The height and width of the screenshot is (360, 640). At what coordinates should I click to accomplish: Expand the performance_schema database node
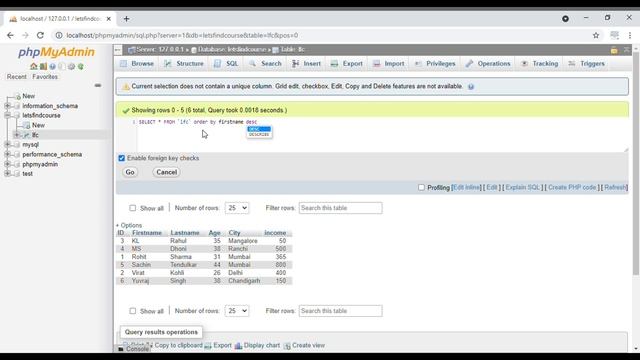(7, 155)
